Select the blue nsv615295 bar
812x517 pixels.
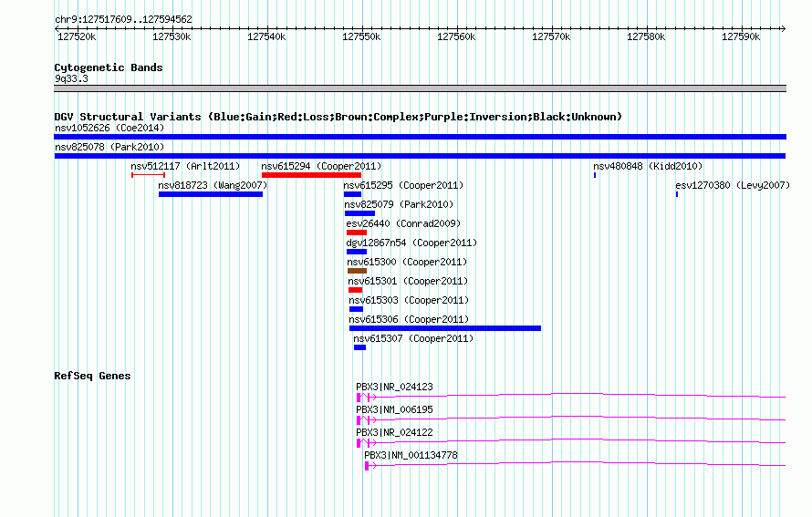coord(353,194)
